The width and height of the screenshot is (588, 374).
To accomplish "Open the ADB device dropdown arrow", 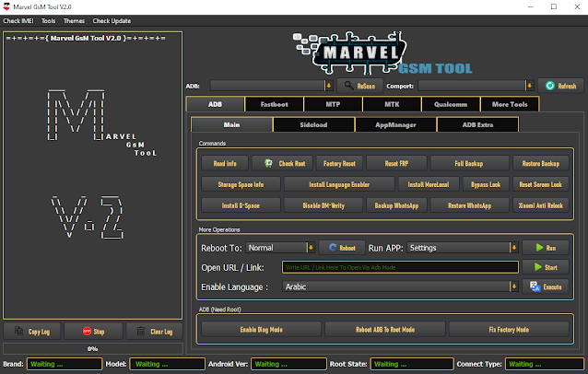I will (x=329, y=86).
